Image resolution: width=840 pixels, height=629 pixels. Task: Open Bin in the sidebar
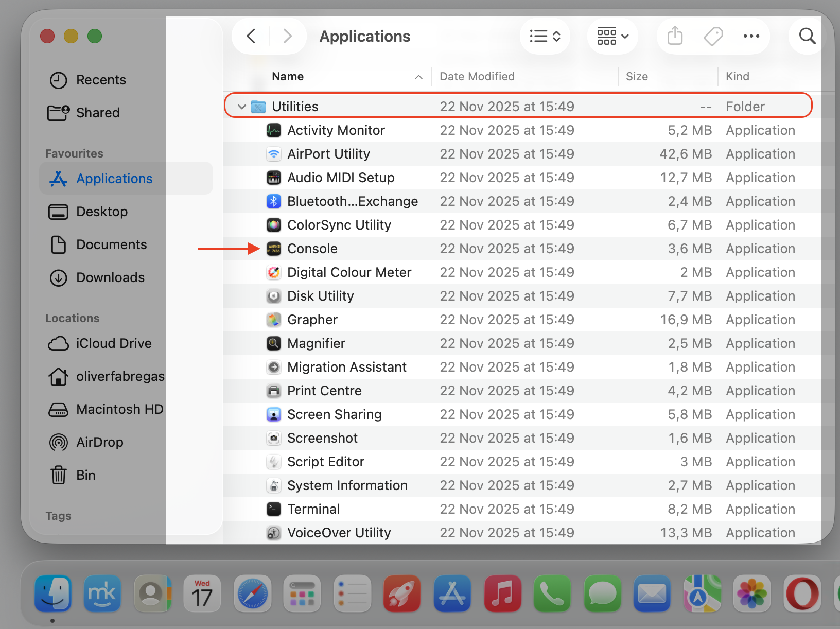126,475
